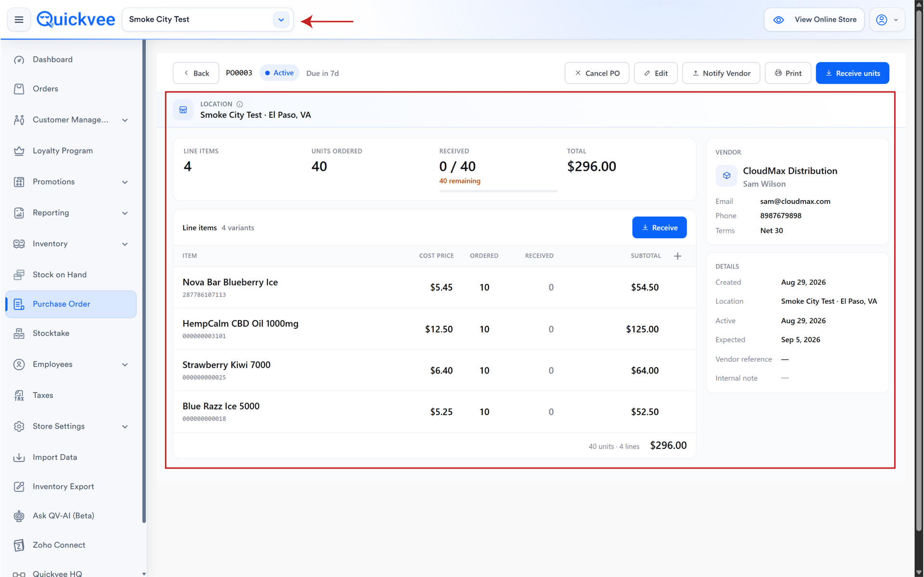
Task: Click the Promotions icon
Action: (19, 182)
